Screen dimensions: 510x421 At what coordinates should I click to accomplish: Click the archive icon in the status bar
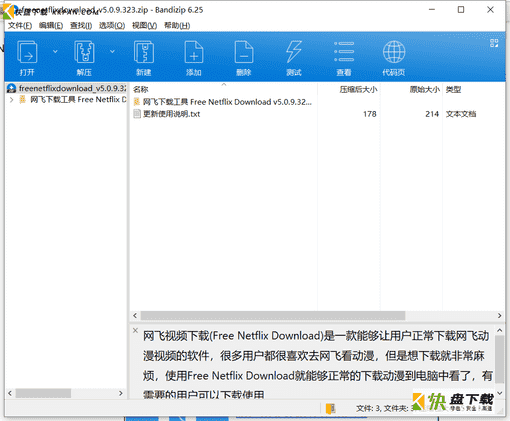[x=330, y=408]
